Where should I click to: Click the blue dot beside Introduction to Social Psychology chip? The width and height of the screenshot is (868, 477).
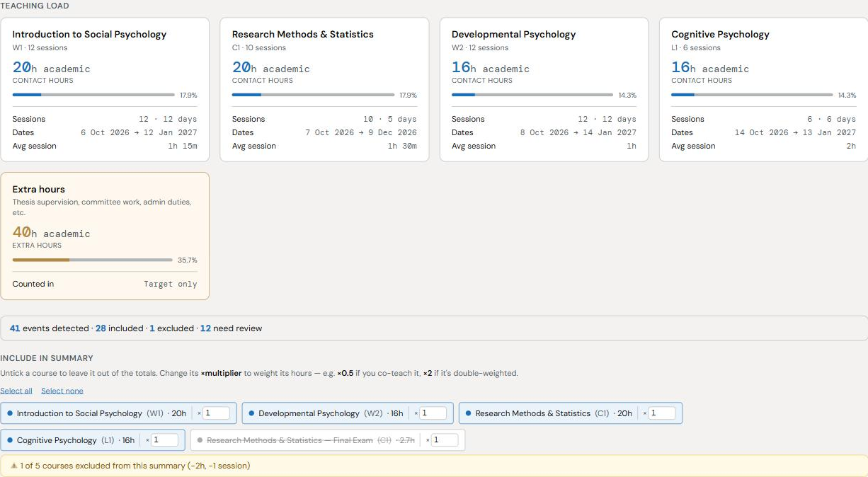point(10,413)
